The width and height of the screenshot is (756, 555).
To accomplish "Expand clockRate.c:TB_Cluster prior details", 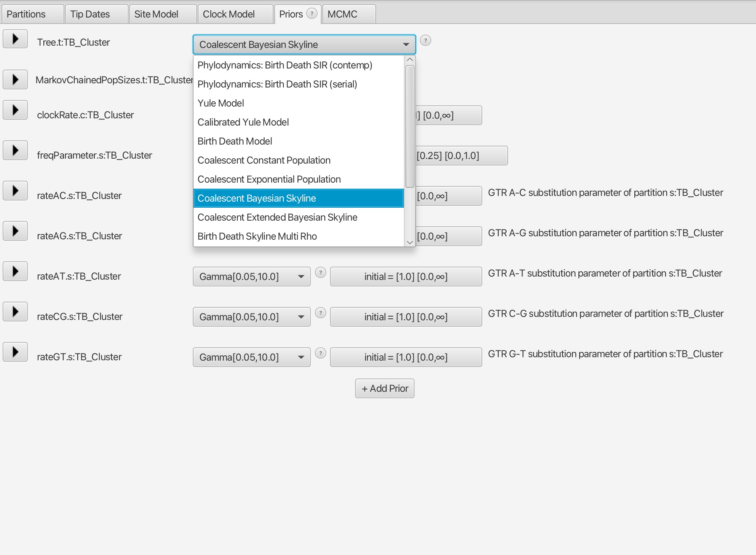I will 15,110.
